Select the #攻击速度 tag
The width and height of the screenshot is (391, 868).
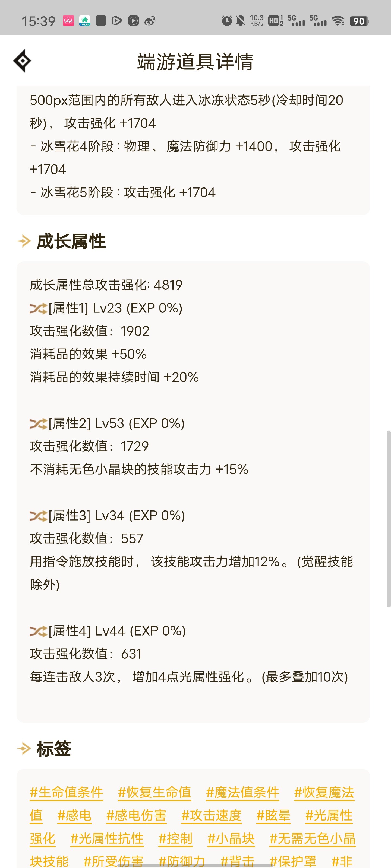(212, 815)
